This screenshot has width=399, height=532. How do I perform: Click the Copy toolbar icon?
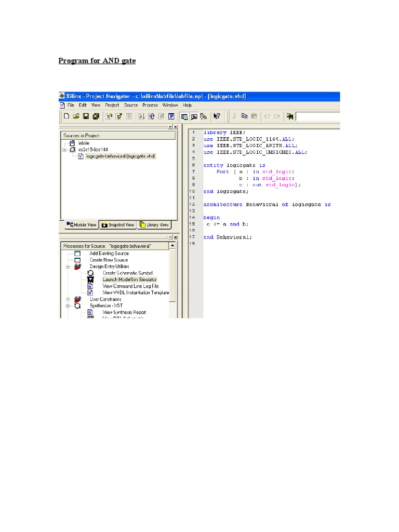(x=244, y=116)
